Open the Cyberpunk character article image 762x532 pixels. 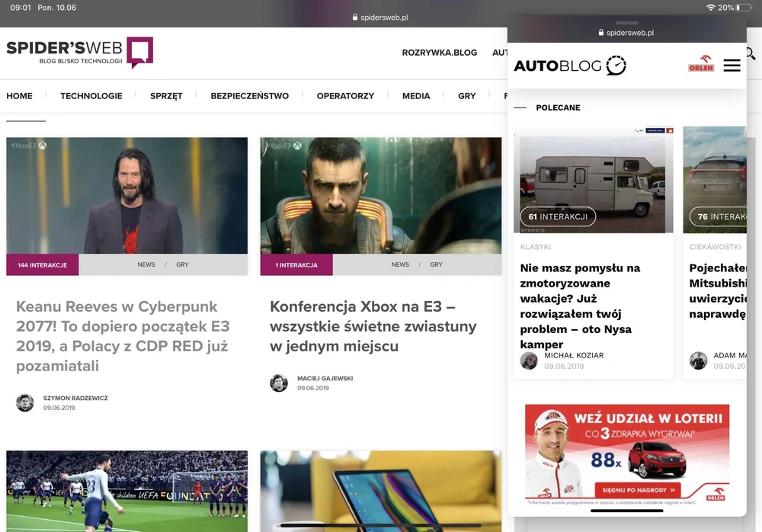[x=381, y=195]
